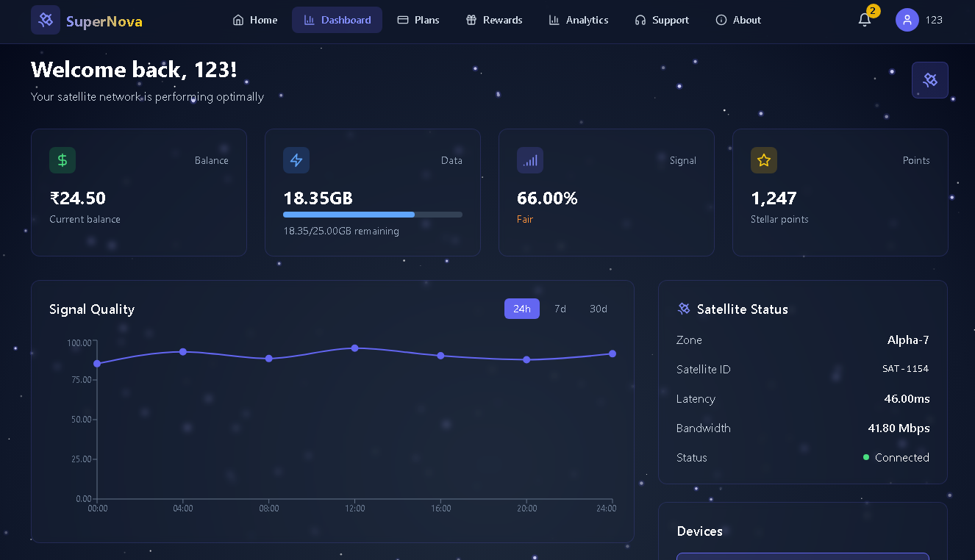Click the 18.35/25.00GB remaining text
Image resolution: width=975 pixels, height=560 pixels.
341,231
